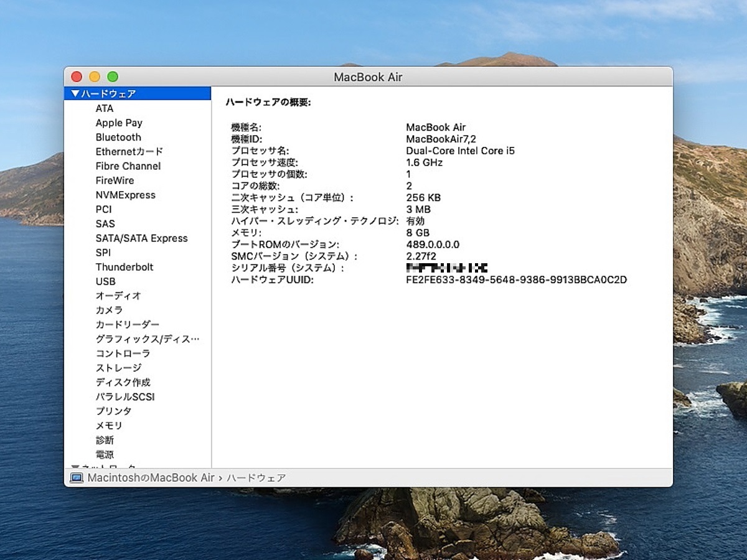Click the MacBook Air window title
The image size is (747, 560).
(368, 77)
